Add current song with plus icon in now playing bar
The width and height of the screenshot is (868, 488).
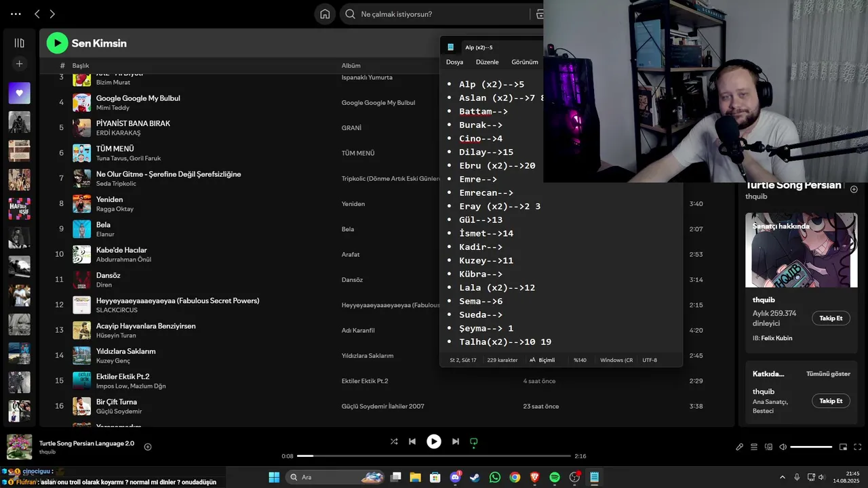148,447
